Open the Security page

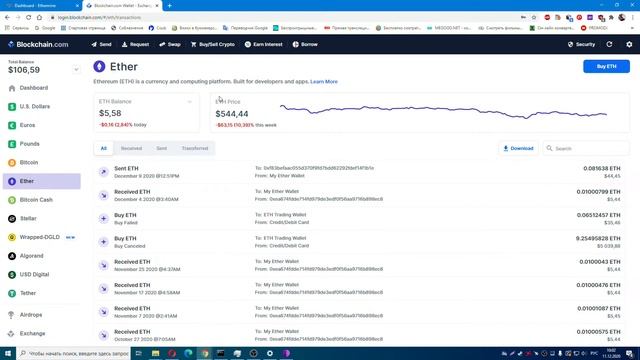click(x=582, y=44)
